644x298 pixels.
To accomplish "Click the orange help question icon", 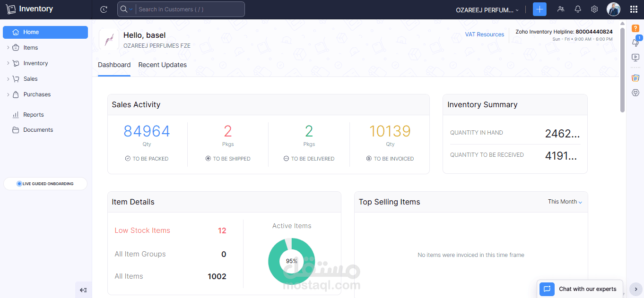I will pyautogui.click(x=635, y=28).
